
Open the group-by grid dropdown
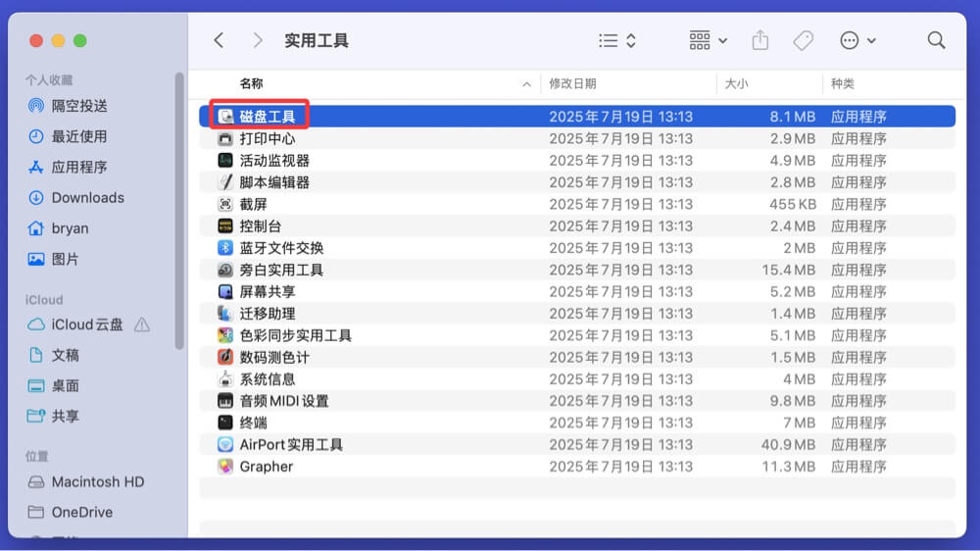(x=709, y=40)
